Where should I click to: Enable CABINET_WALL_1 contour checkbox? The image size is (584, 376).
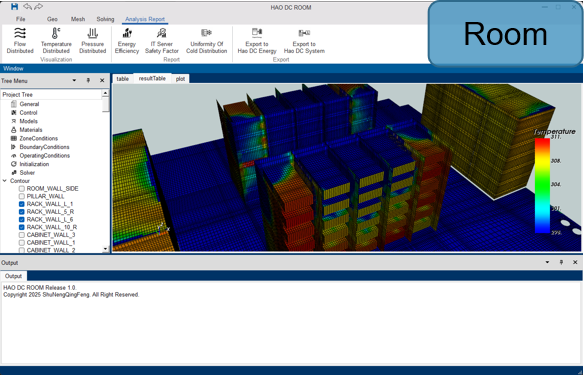click(22, 243)
